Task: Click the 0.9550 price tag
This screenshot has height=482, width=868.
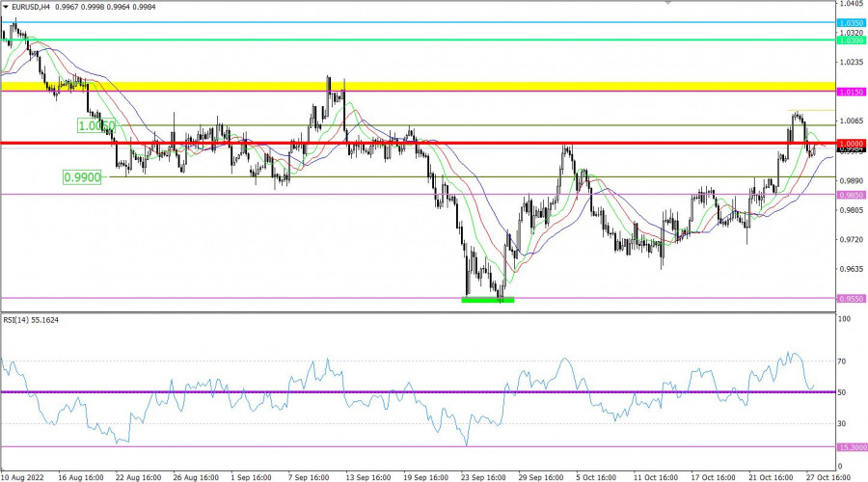Action: tap(851, 299)
